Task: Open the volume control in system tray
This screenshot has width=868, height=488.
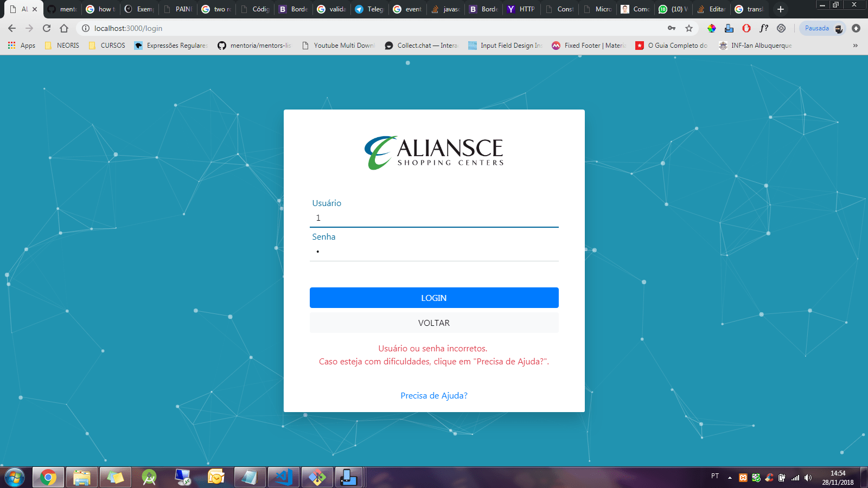Action: point(808,478)
